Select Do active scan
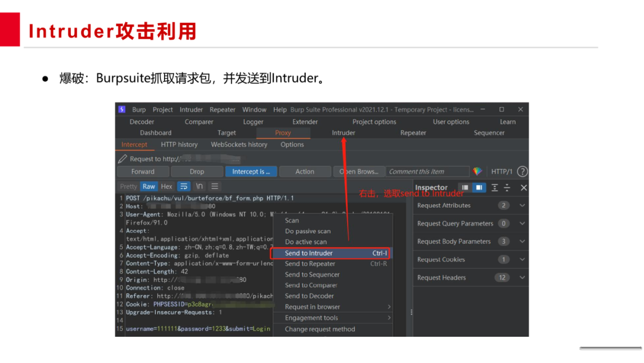 click(x=333, y=242)
